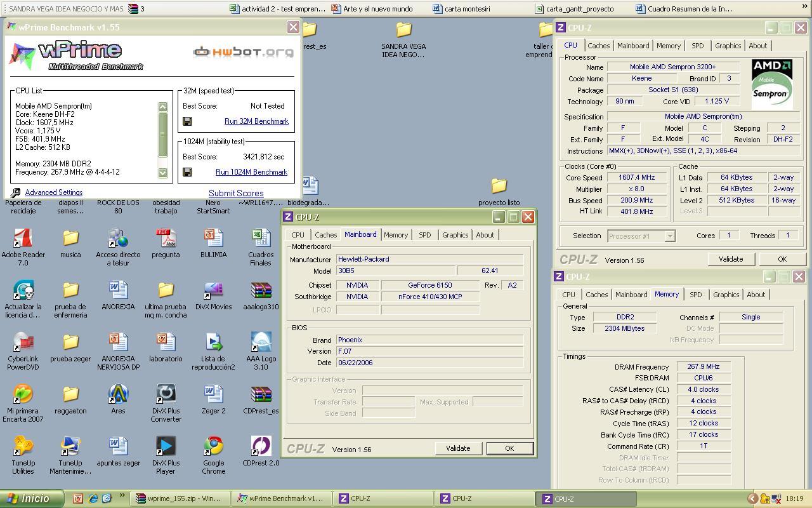Click the Advanced Settings wrench icon in wPrime
Image resolution: width=812 pixels, height=508 pixels.
coord(16,192)
